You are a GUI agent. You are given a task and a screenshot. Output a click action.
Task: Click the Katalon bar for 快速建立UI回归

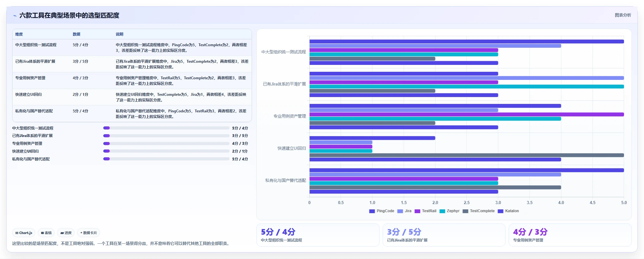pyautogui.click(x=435, y=159)
